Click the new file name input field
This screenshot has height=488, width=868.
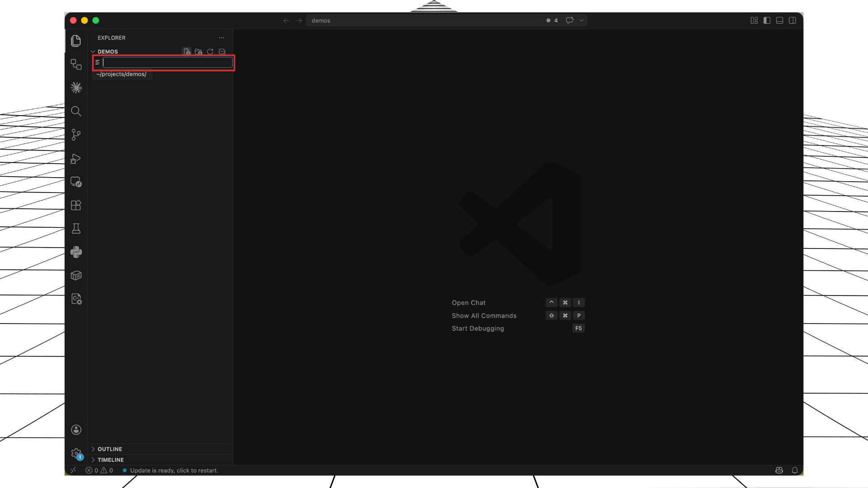pyautogui.click(x=167, y=62)
